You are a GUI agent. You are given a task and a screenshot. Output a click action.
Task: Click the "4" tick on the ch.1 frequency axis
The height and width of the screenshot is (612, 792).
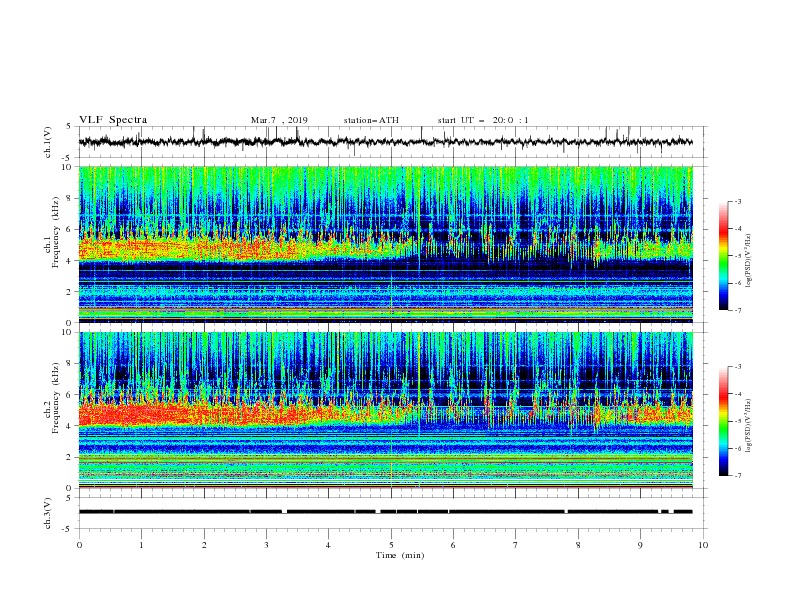click(x=70, y=261)
